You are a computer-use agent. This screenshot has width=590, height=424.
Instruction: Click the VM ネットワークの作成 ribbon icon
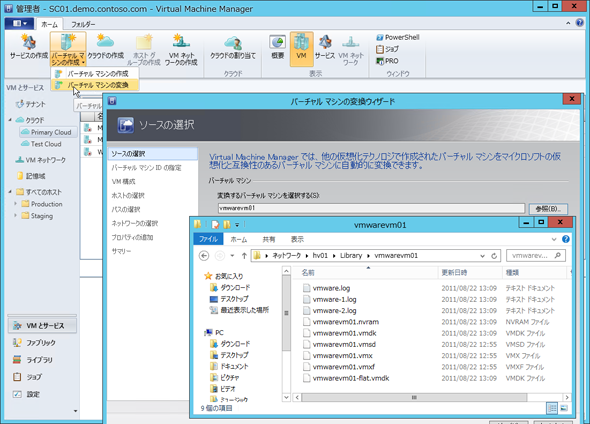pyautogui.click(x=181, y=49)
